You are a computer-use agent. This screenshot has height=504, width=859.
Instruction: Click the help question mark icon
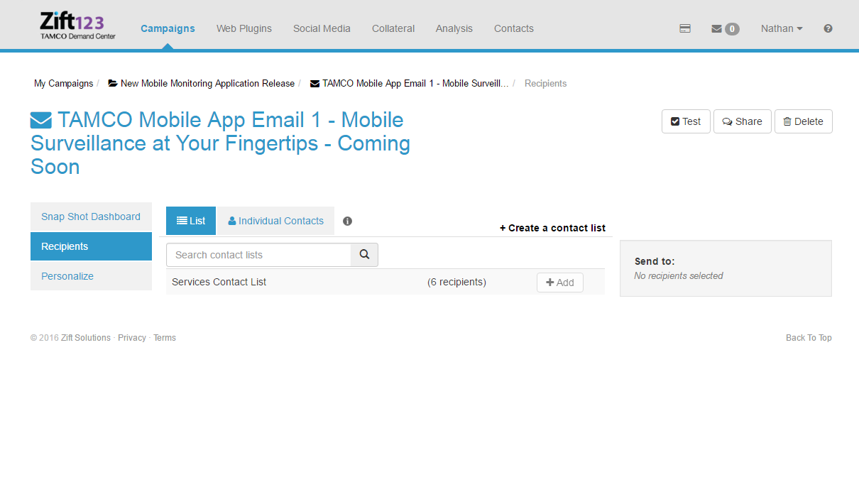828,29
